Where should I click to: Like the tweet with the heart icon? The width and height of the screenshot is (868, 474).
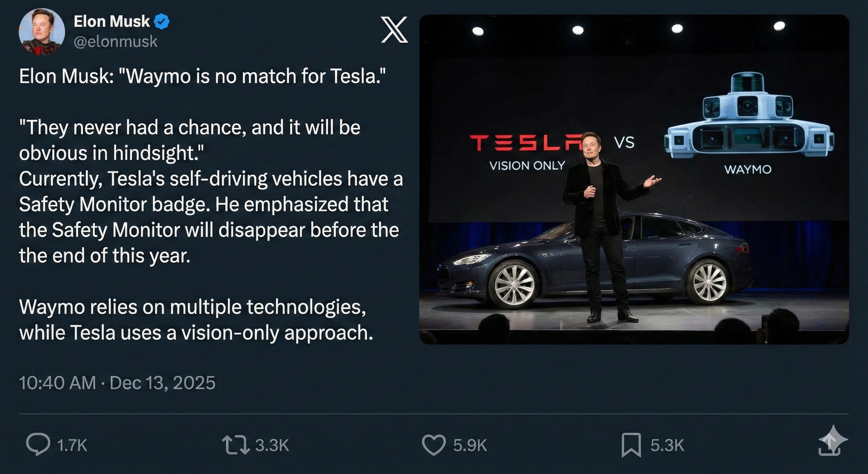point(433,445)
